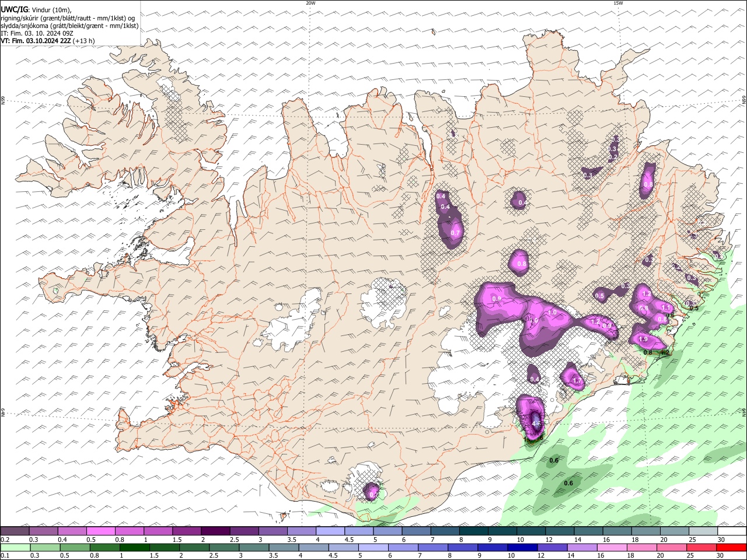Select the white upper swatch after 30

[x=732, y=531]
